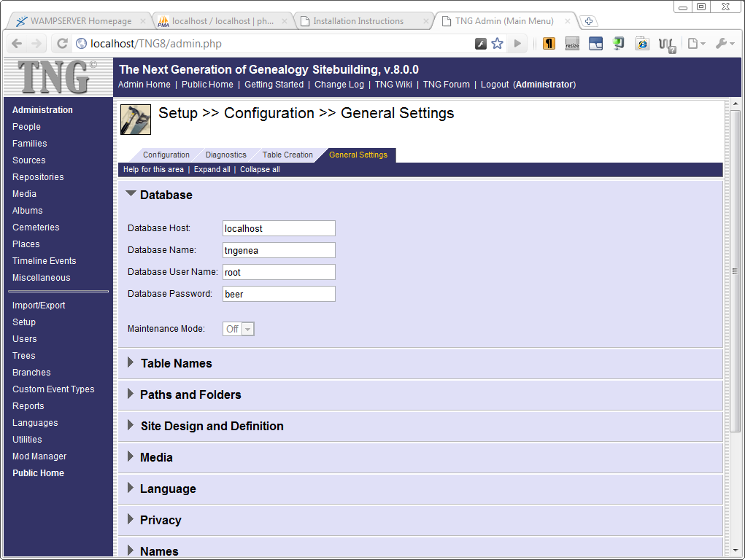
Task: Click the TNG logo
Action: (x=58, y=77)
